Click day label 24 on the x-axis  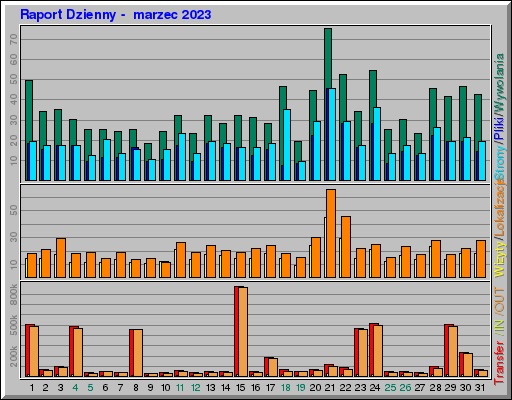[375, 388]
